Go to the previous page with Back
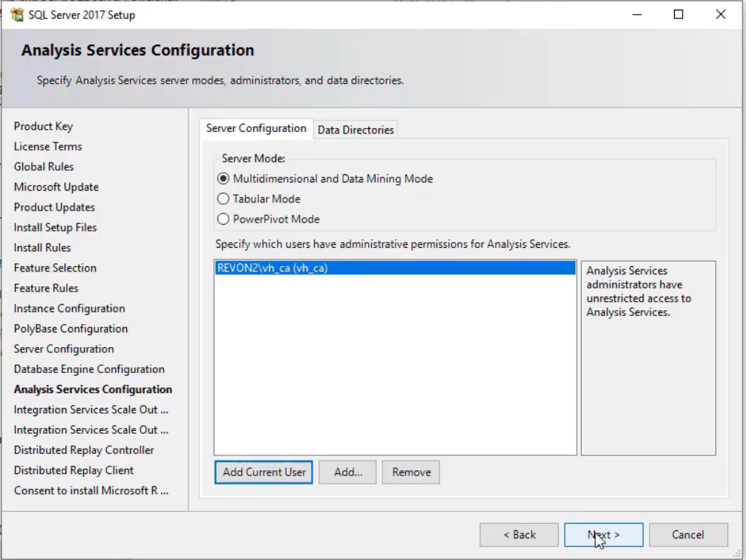 pyautogui.click(x=519, y=535)
